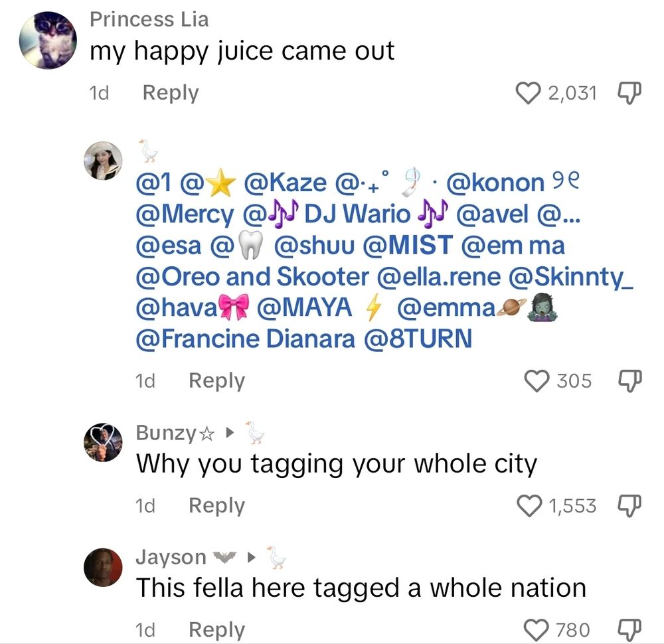Like Jayson's whole nation comment
664x644 pixels.
tap(537, 629)
